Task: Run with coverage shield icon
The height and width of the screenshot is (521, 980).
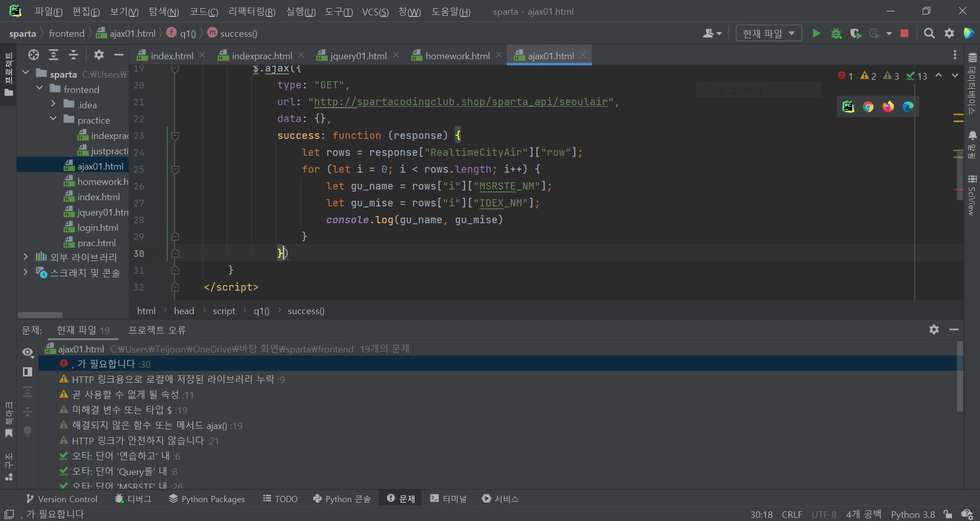Action: coord(855,34)
